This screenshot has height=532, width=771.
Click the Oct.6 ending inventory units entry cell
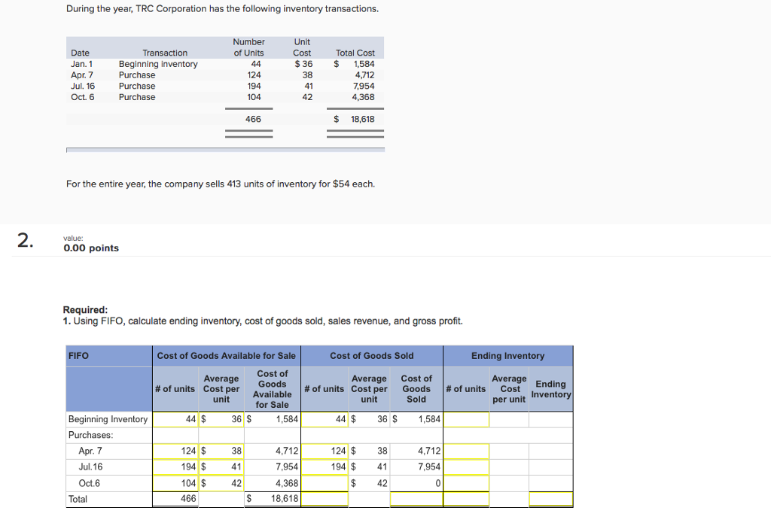tap(466, 482)
